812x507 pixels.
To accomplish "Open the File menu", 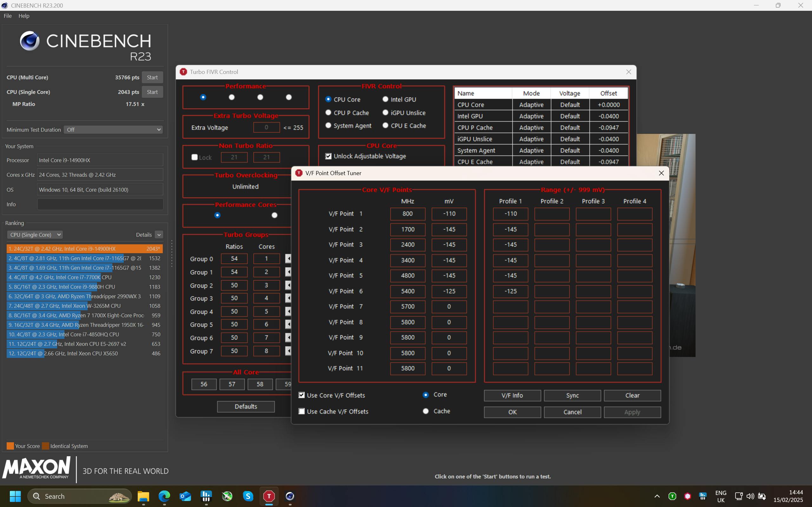I will click(7, 16).
